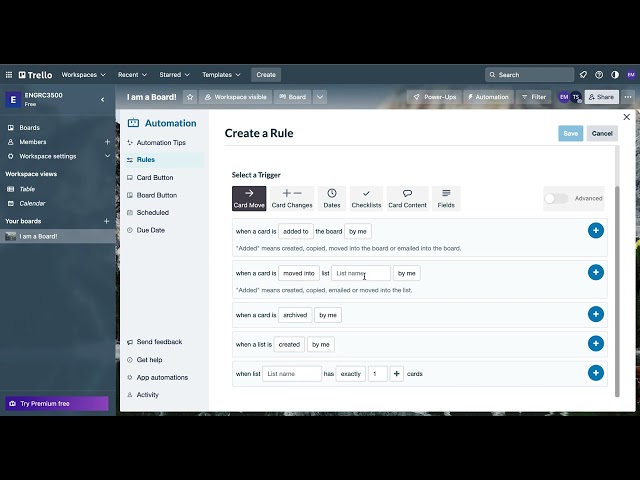This screenshot has height=480, width=640.
Task: Star the I am a Board! board
Action: tap(190, 97)
